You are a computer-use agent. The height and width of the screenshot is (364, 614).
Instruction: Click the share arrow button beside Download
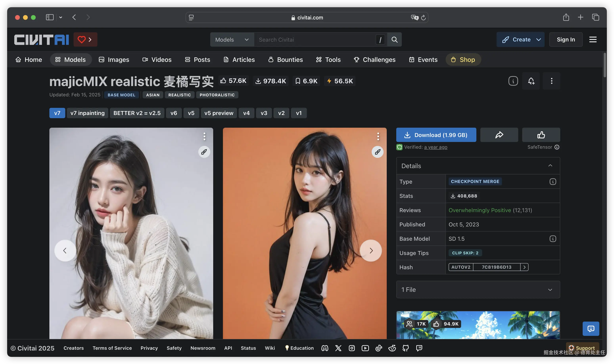point(499,135)
